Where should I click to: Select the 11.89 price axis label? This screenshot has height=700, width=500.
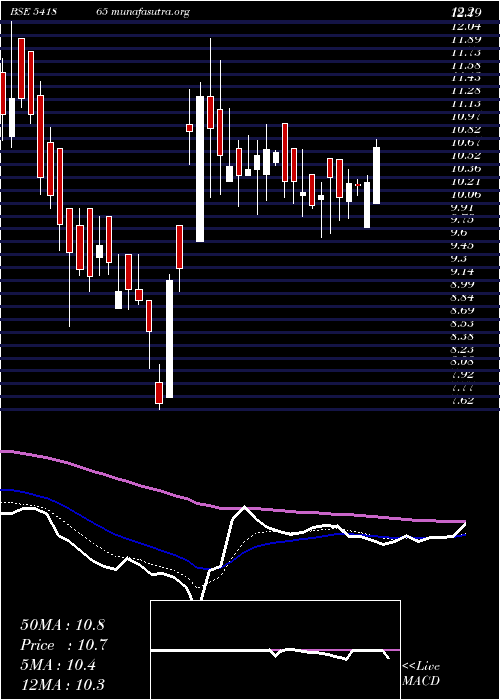coord(466,39)
